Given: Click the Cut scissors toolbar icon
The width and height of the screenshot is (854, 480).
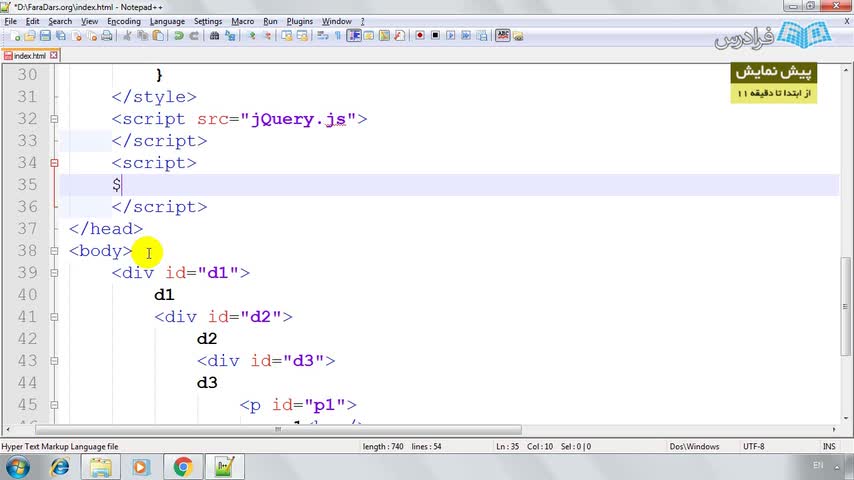Looking at the screenshot, I should point(127,36).
